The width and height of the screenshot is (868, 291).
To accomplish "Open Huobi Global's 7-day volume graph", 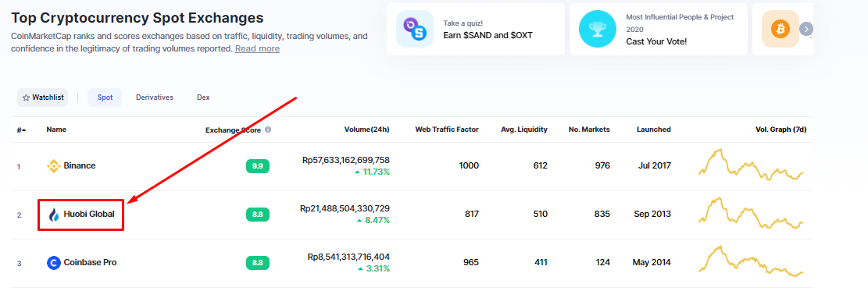I will pyautogui.click(x=751, y=213).
